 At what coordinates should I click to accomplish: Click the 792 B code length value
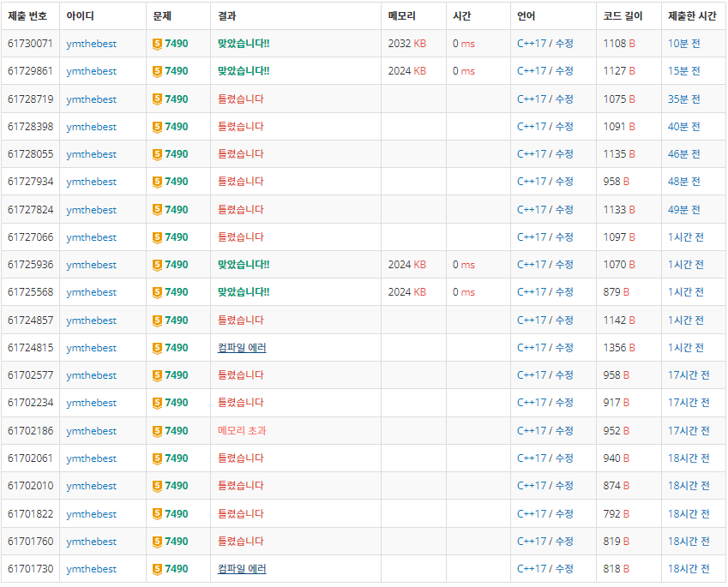(617, 513)
